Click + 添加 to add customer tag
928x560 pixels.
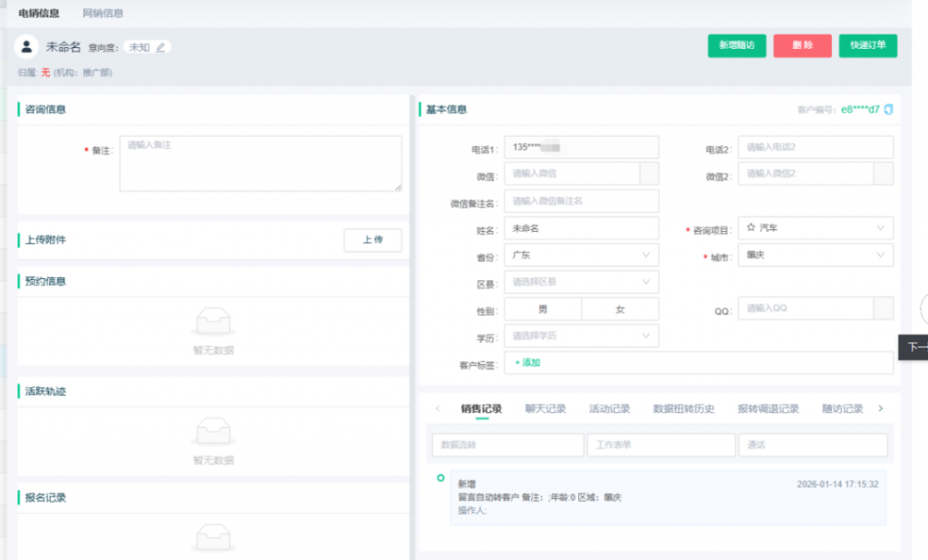coord(527,362)
